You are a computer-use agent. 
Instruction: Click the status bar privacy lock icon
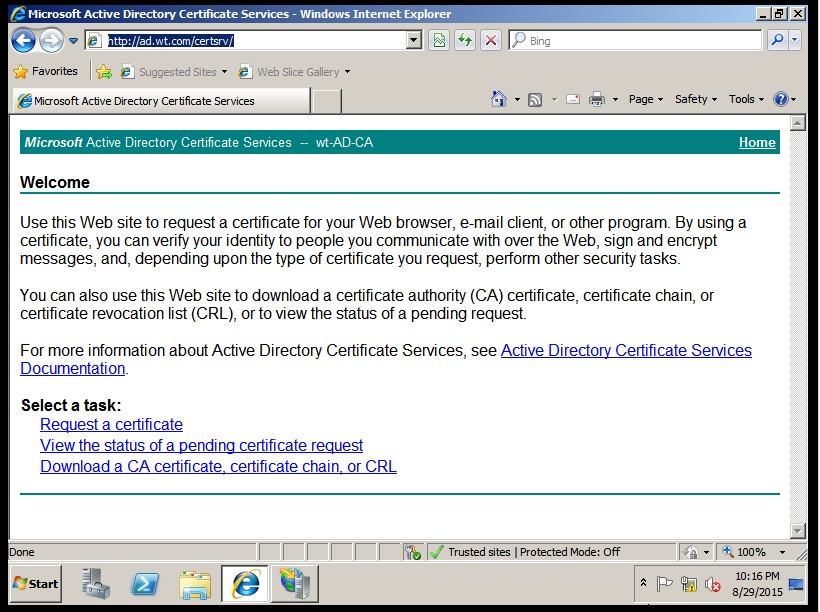(x=691, y=552)
